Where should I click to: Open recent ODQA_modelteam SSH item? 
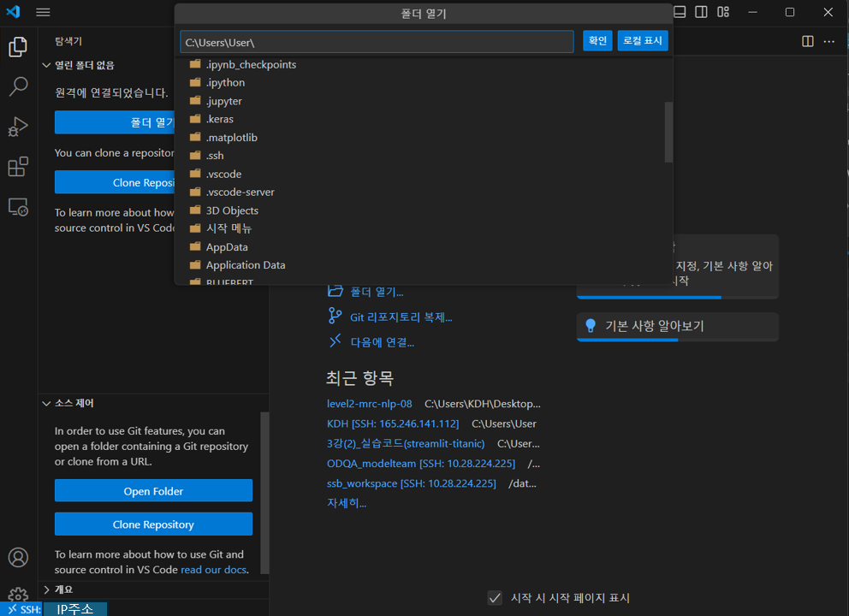[x=421, y=464]
